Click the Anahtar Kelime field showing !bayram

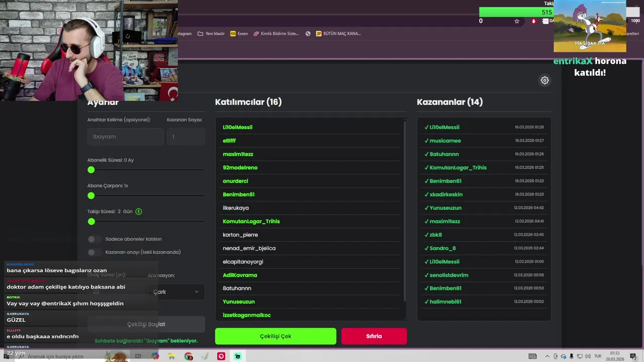click(125, 137)
